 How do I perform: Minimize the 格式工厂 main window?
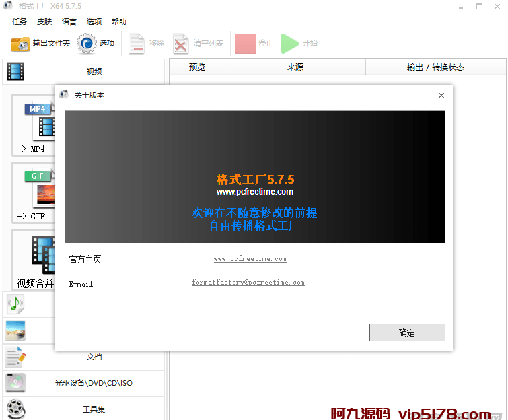pos(461,7)
